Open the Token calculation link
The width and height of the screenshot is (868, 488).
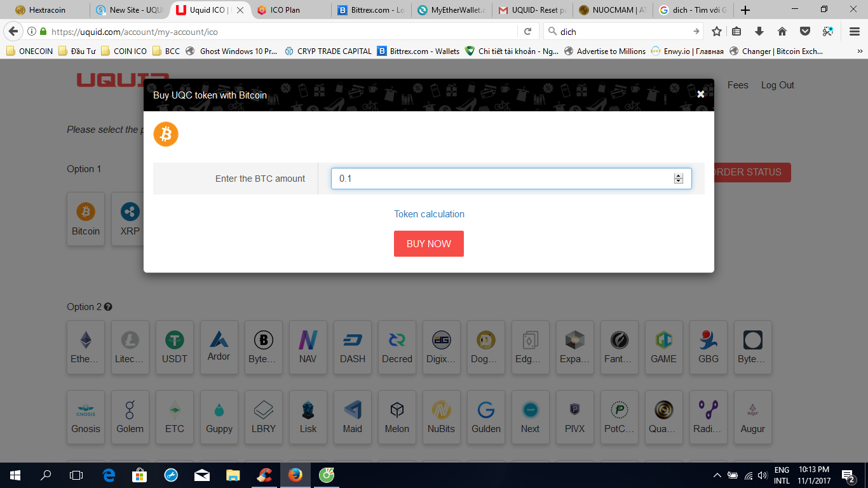429,214
